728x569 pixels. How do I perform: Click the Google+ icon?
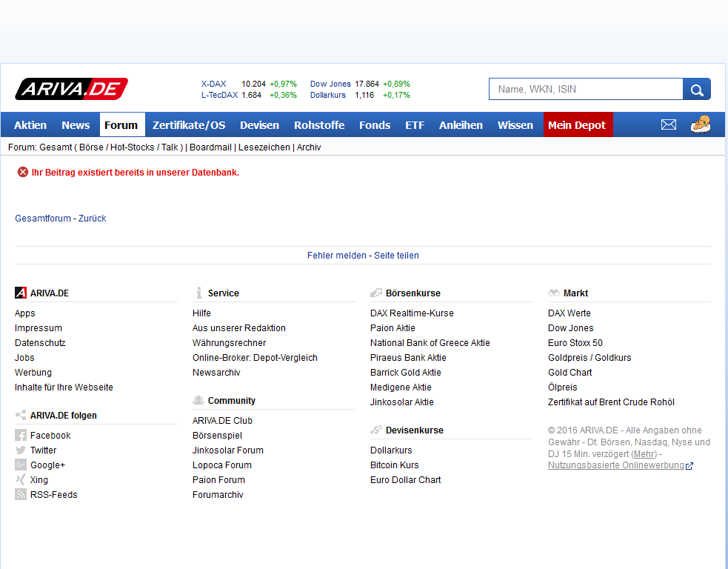click(21, 465)
